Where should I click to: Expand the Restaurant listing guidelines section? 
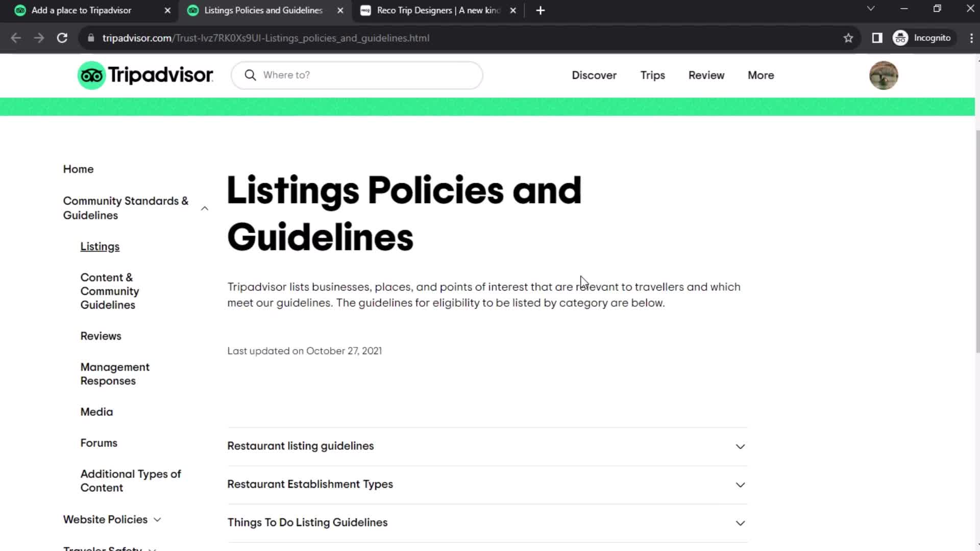740,446
